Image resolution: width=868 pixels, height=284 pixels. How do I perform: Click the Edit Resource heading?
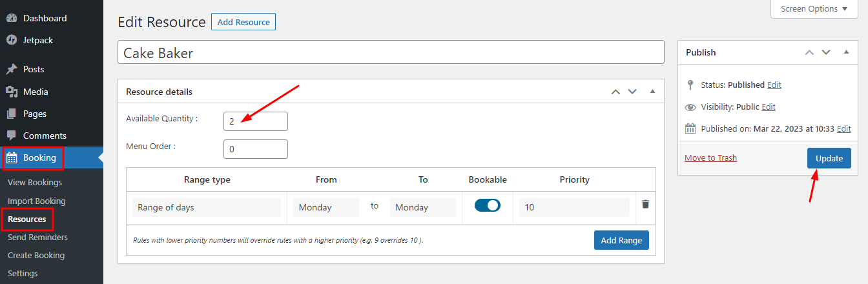[161, 23]
